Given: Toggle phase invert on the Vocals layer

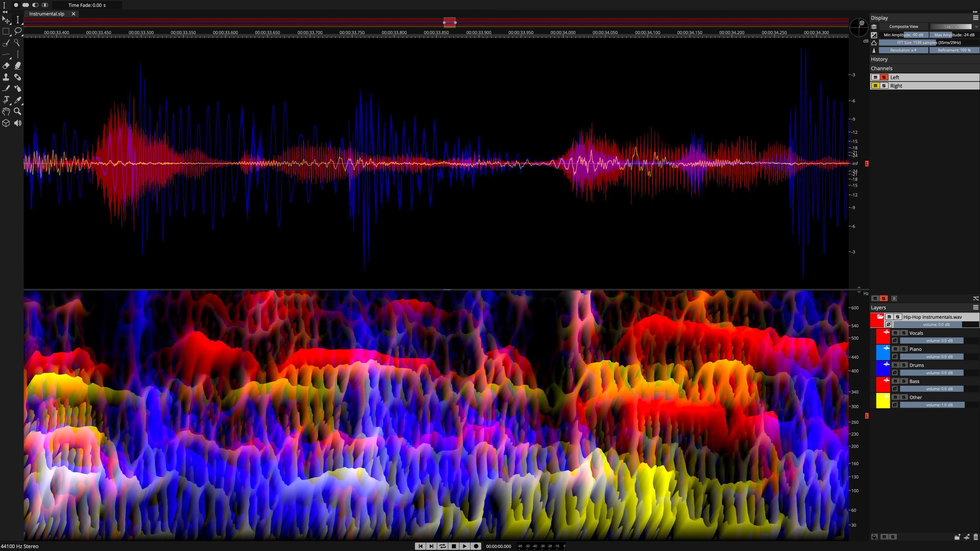Looking at the screenshot, I should coord(895,341).
